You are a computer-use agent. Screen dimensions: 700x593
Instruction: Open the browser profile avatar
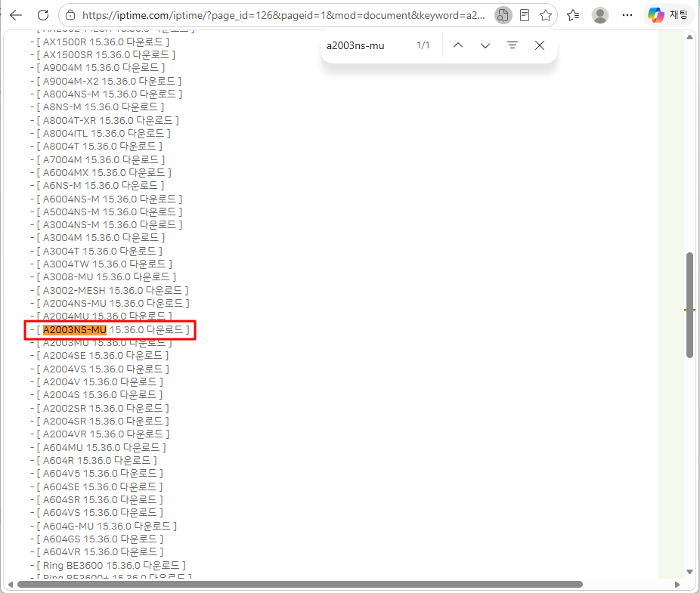600,15
